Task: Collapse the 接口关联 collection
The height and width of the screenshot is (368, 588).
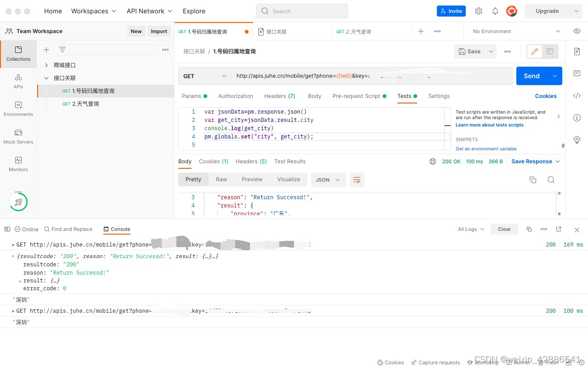Action: click(46, 78)
